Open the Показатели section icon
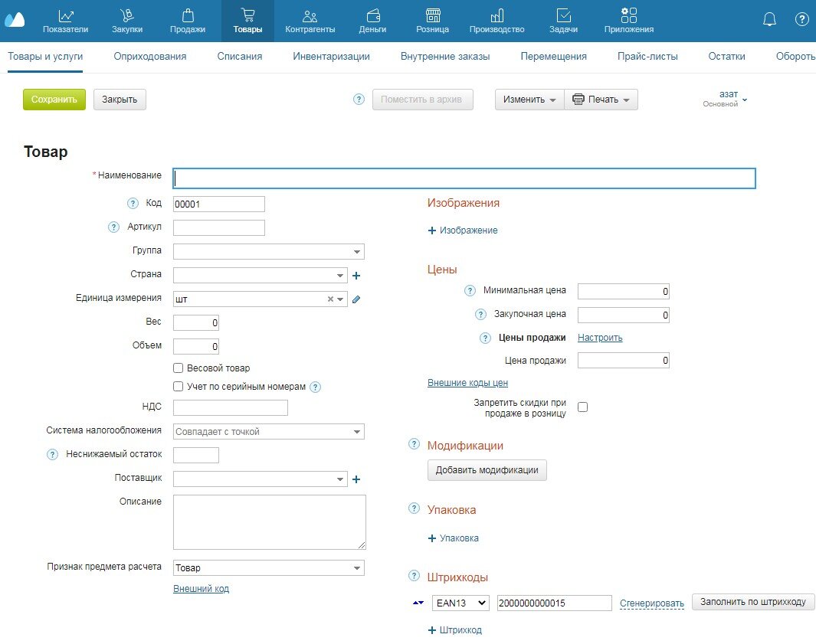The image size is (816, 644). point(66,16)
